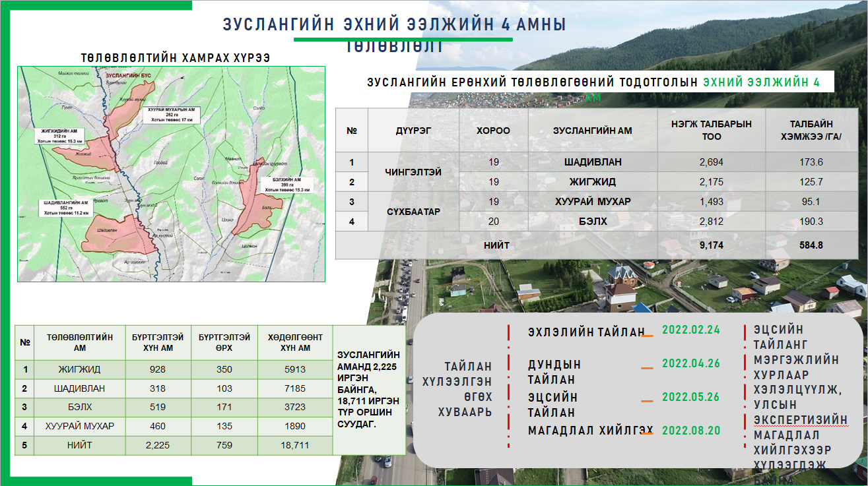The width and height of the screenshot is (868, 486).
Task: Click the ЭХЛЭЛИЙН ТАЙЛАН text
Action: pyautogui.click(x=585, y=332)
